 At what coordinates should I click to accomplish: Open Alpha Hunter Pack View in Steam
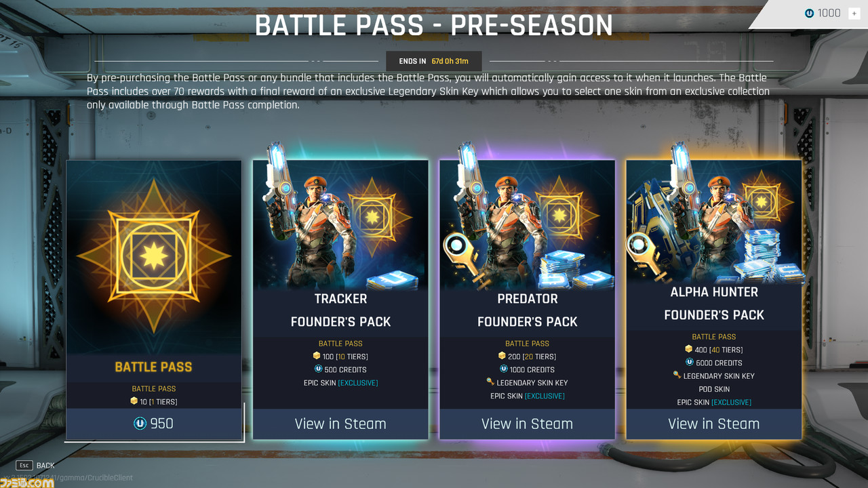tap(714, 424)
